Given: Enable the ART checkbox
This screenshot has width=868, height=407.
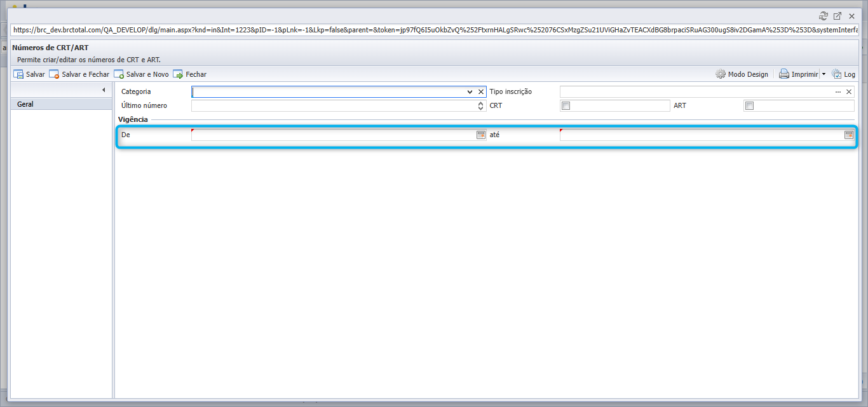Looking at the screenshot, I should click(749, 106).
